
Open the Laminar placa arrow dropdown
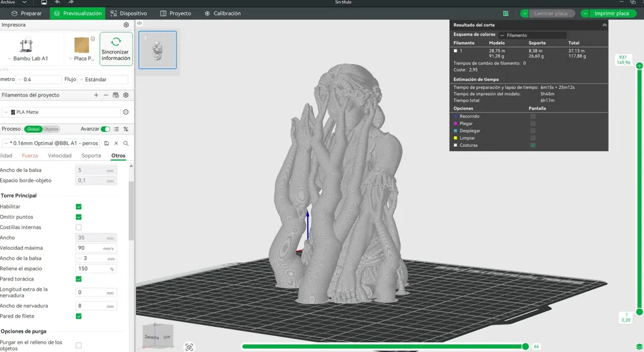coord(524,14)
